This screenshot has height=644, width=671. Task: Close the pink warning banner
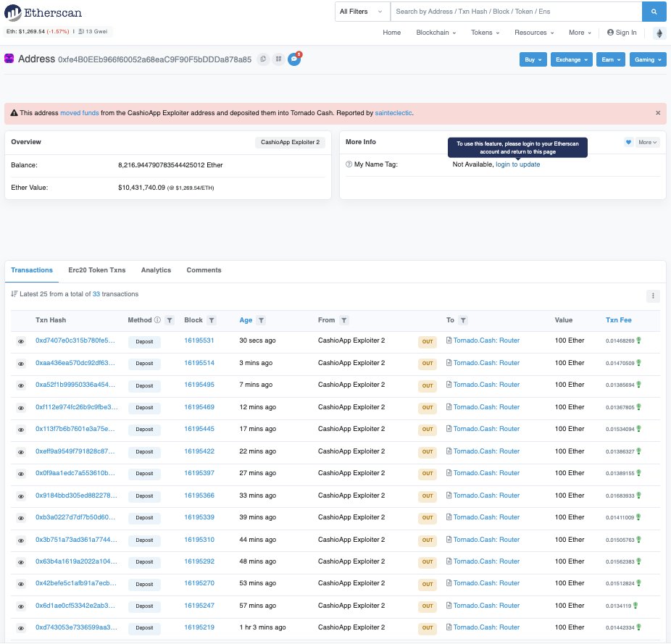[658, 113]
